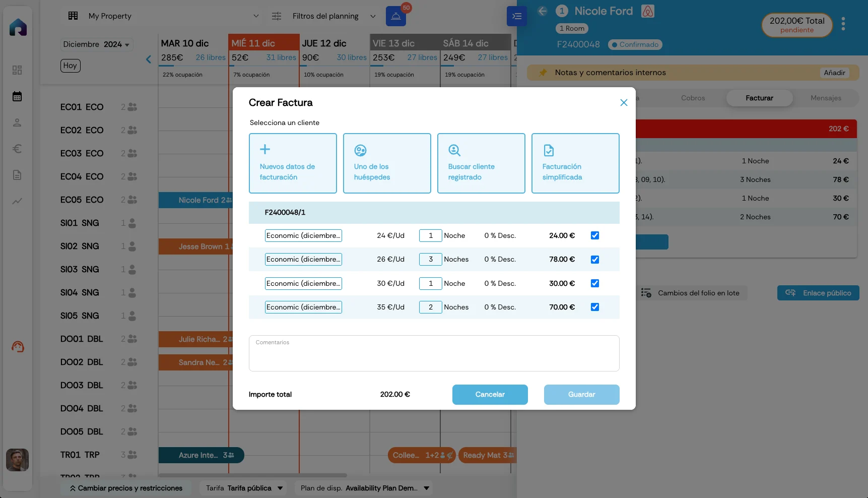The width and height of the screenshot is (868, 498).
Task: Click the app home logo in sidebar
Action: tap(18, 27)
